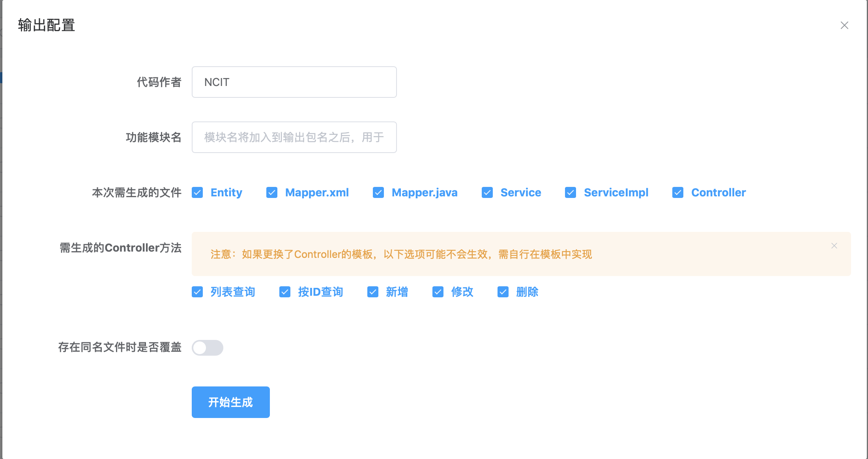Click the 删除 label text

click(527, 292)
